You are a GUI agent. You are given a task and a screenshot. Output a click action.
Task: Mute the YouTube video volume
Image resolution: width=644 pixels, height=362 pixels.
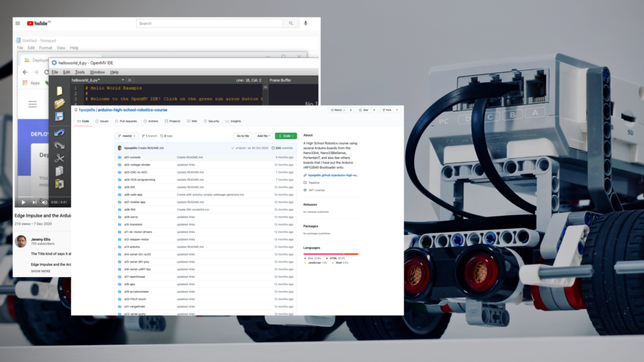tap(44, 202)
